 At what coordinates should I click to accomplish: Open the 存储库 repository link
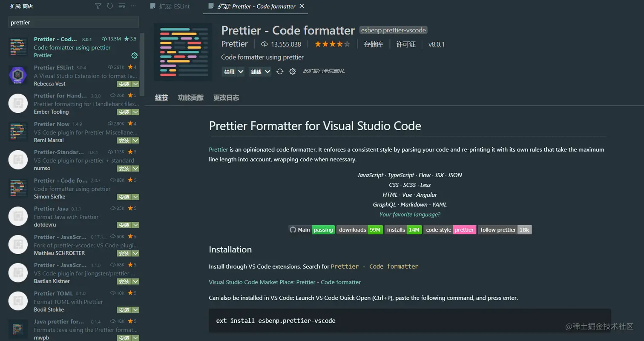[x=374, y=44]
